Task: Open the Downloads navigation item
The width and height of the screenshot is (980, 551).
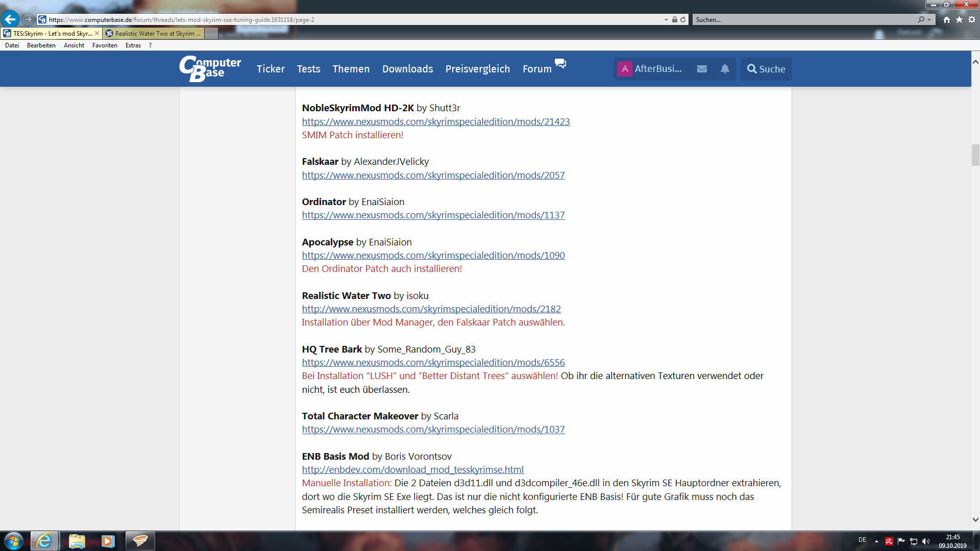Action: click(x=407, y=69)
